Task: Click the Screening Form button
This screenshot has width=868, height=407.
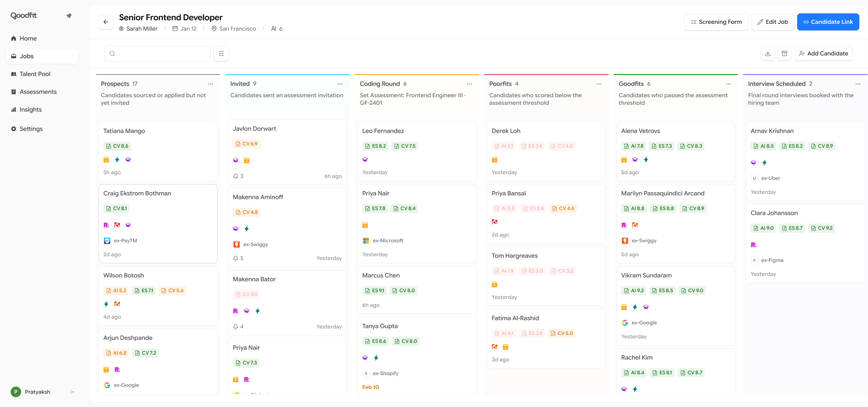Action: tap(716, 22)
